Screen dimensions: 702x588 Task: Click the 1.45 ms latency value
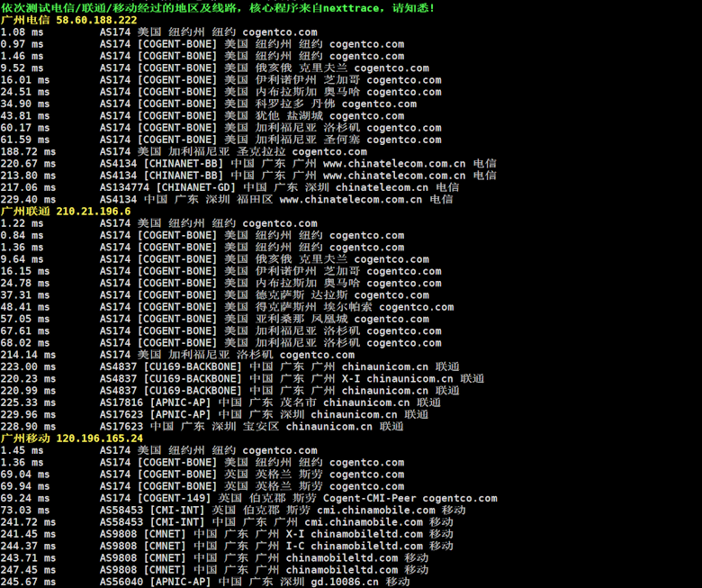click(22, 450)
